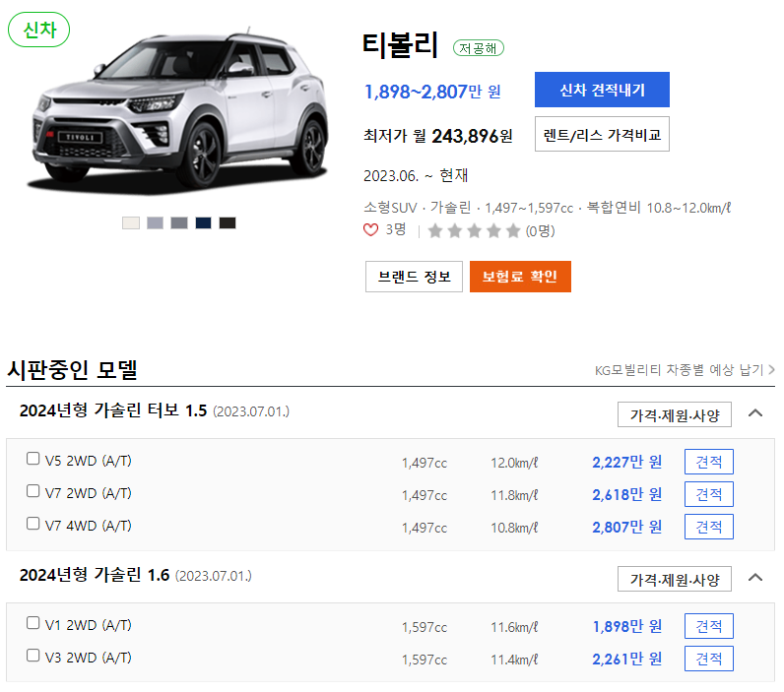This screenshot has height=692, width=784.
Task: Click the heart like icon
Action: [x=370, y=229]
